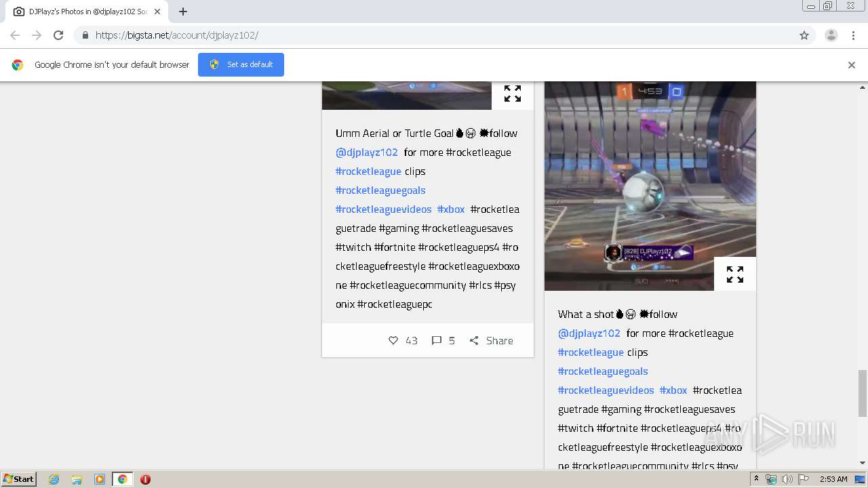Dismiss the default browser notification bar
This screenshot has height=488, width=868.
click(852, 65)
